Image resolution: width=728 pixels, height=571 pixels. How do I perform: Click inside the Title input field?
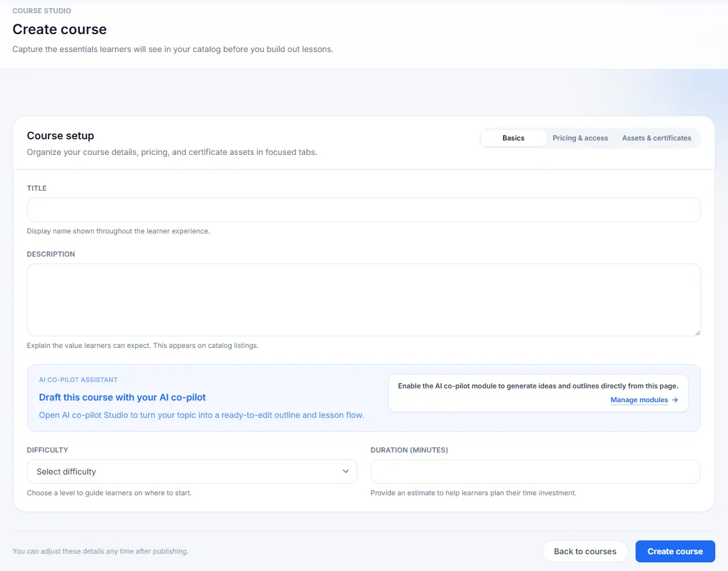[x=363, y=209]
